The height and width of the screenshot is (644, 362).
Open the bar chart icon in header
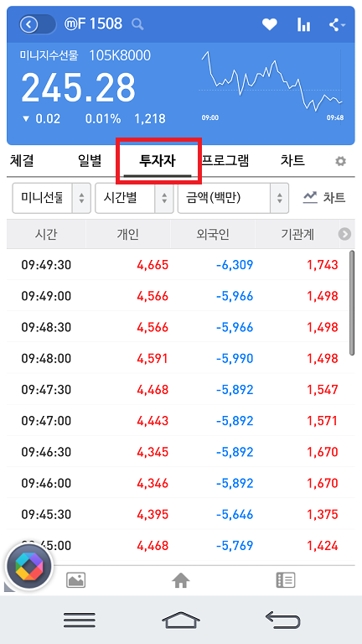click(303, 25)
